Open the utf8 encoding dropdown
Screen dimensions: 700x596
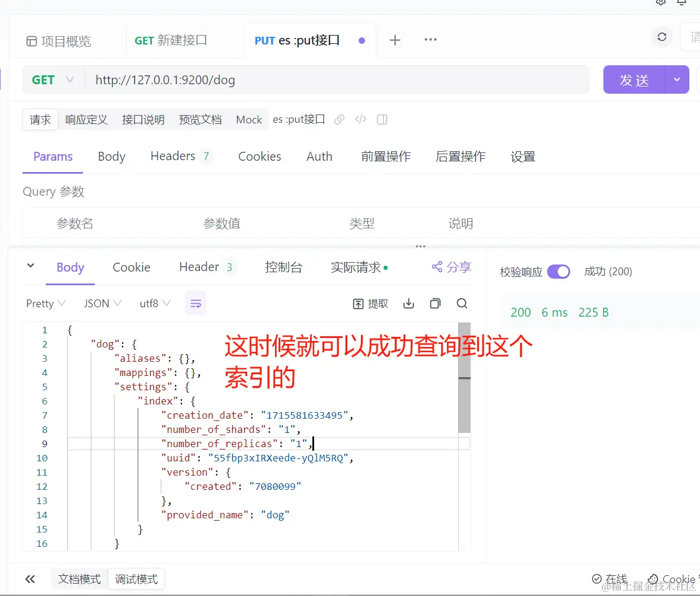(155, 304)
